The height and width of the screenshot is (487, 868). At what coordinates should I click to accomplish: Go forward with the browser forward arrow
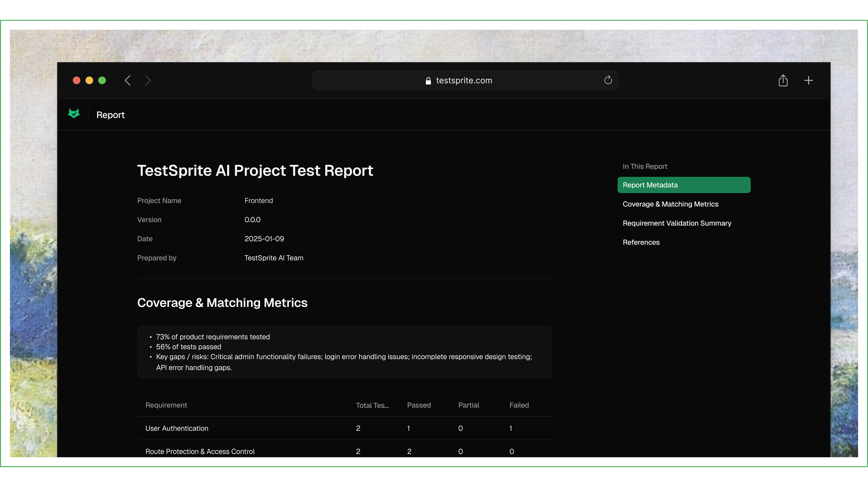(x=148, y=80)
